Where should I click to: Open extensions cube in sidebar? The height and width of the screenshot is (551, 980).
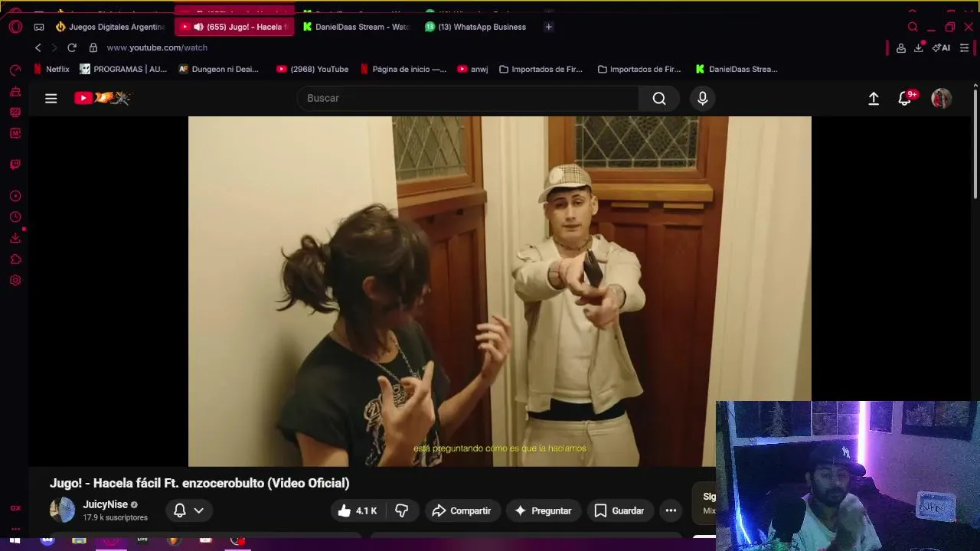click(x=15, y=259)
